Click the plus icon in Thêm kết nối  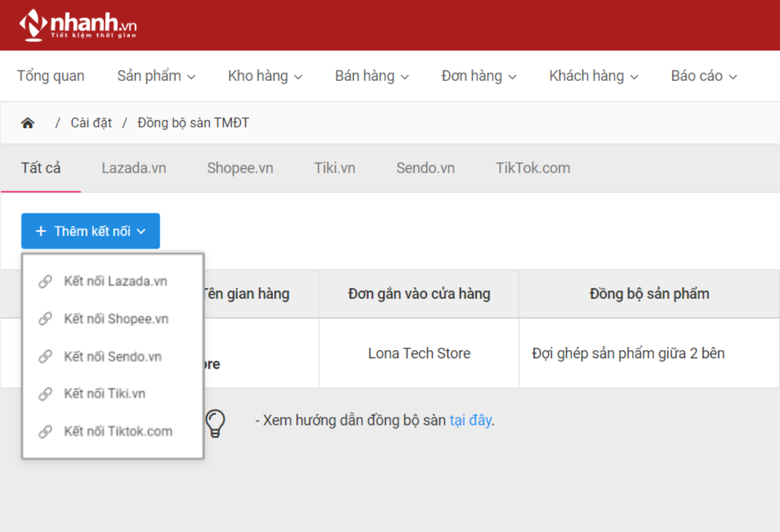(41, 231)
